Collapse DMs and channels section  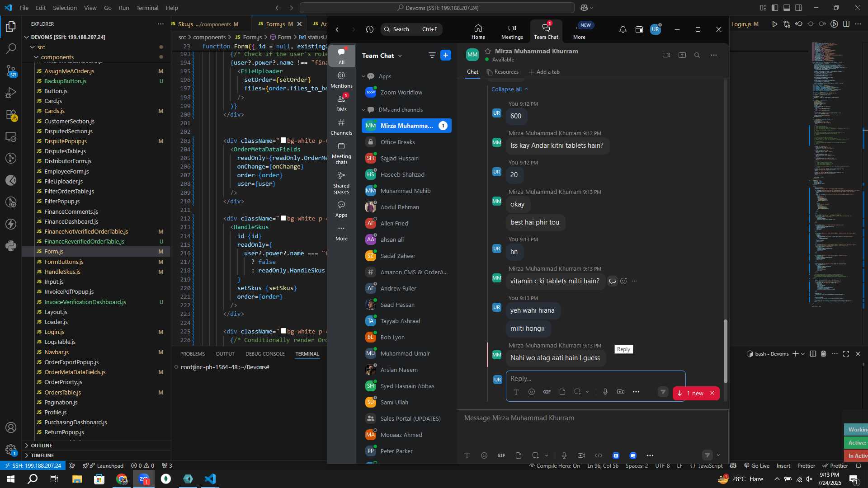363,110
